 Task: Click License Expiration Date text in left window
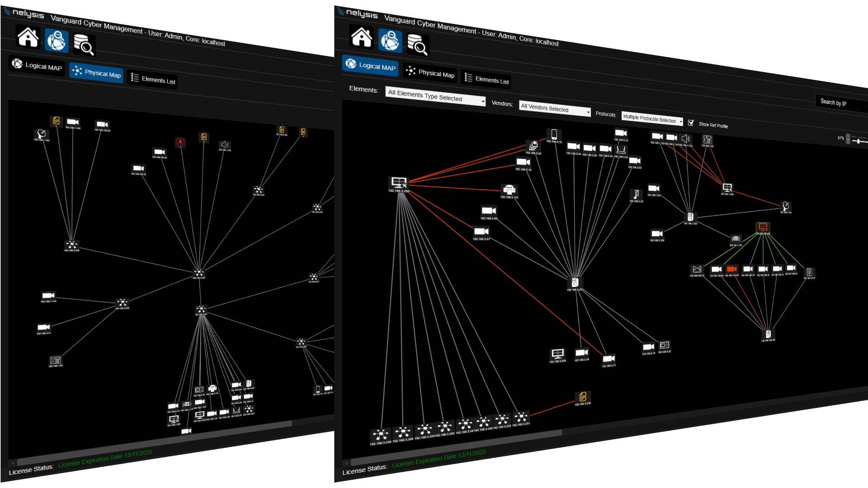click(105, 458)
